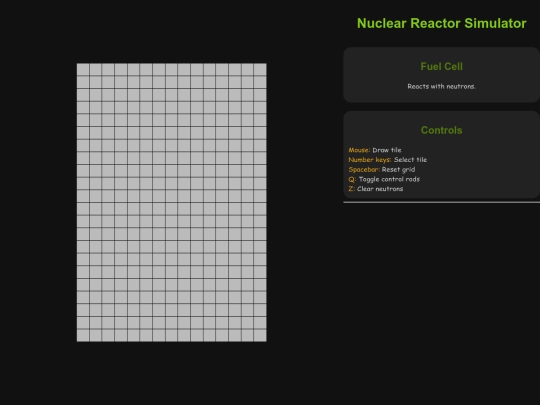Draw on the top-right corner reactor grid tile
The height and width of the screenshot is (405, 540).
[x=260, y=70]
